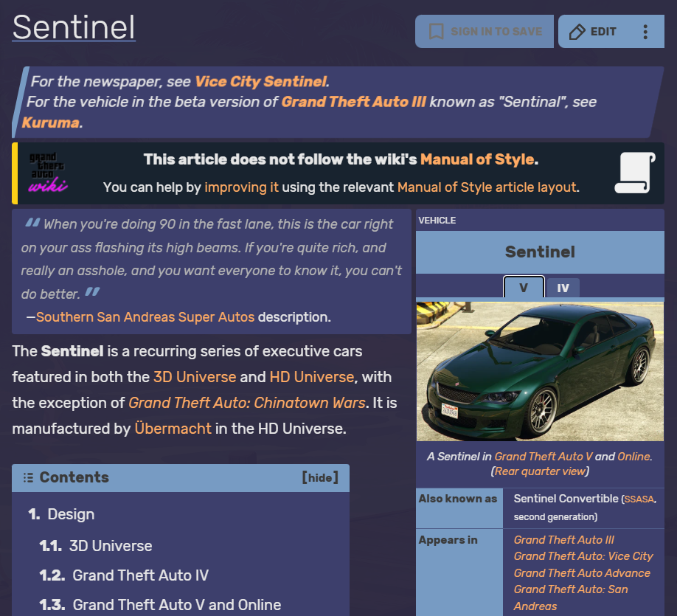Click the Sentinel page title
Viewport: 677px width, 616px height.
coord(74,27)
